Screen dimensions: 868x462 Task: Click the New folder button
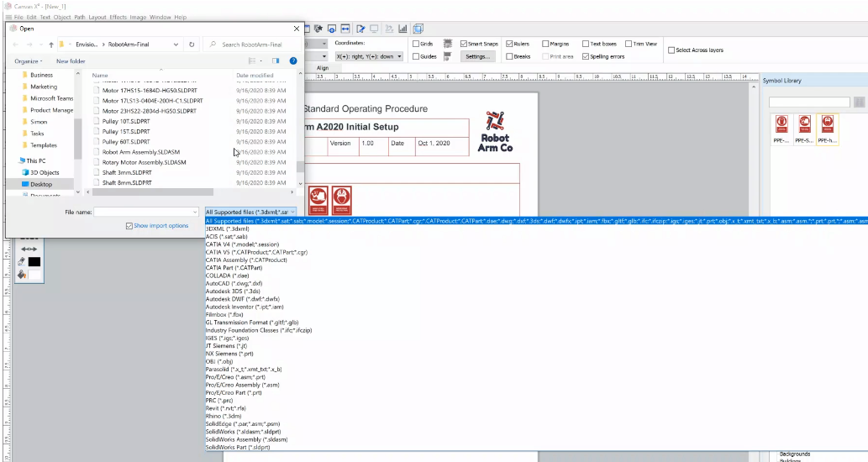[71, 60]
